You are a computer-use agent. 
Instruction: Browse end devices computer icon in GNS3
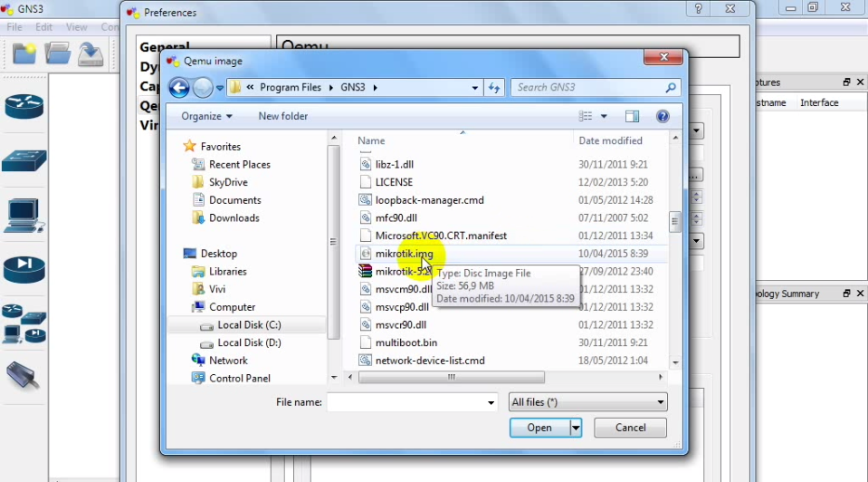24,215
